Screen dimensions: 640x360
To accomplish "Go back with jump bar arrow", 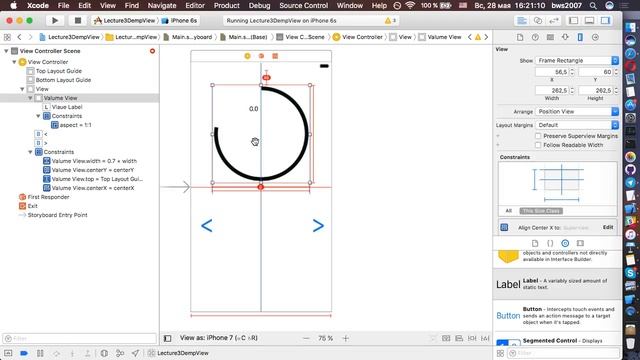I will 19,37.
